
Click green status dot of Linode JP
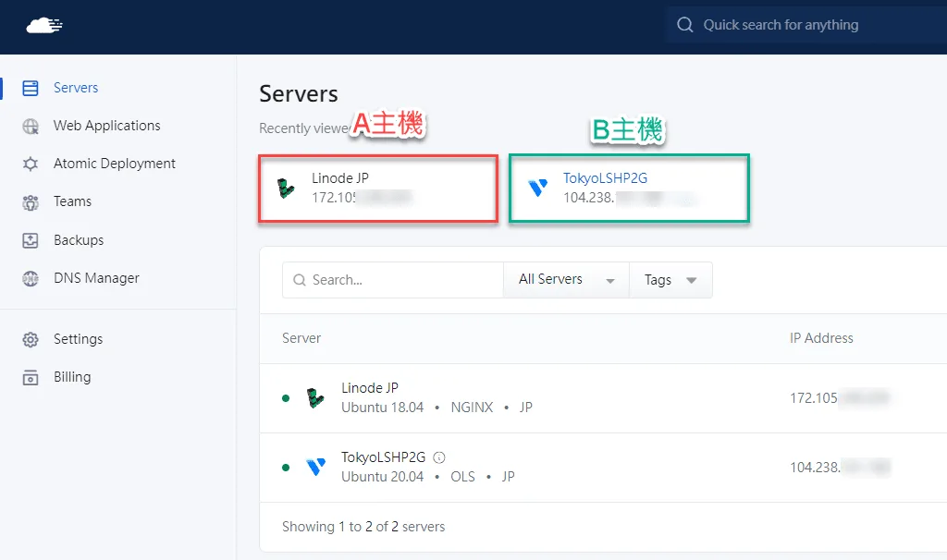(286, 398)
